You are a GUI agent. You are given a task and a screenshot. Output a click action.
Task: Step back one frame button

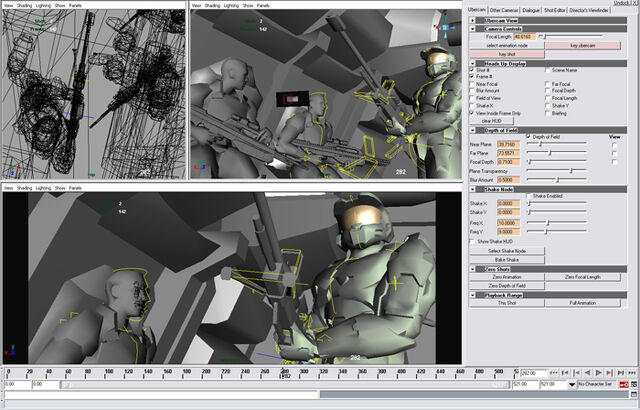[x=565, y=373]
